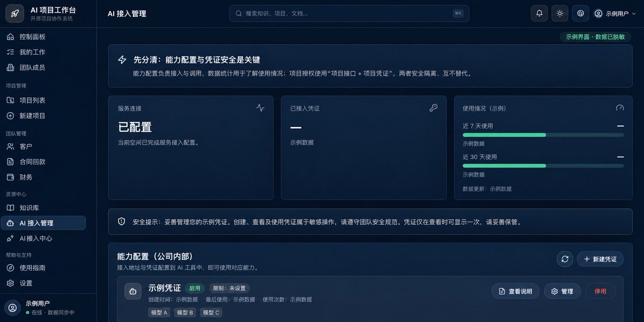Select AI 接入管理 sidebar item

point(43,223)
